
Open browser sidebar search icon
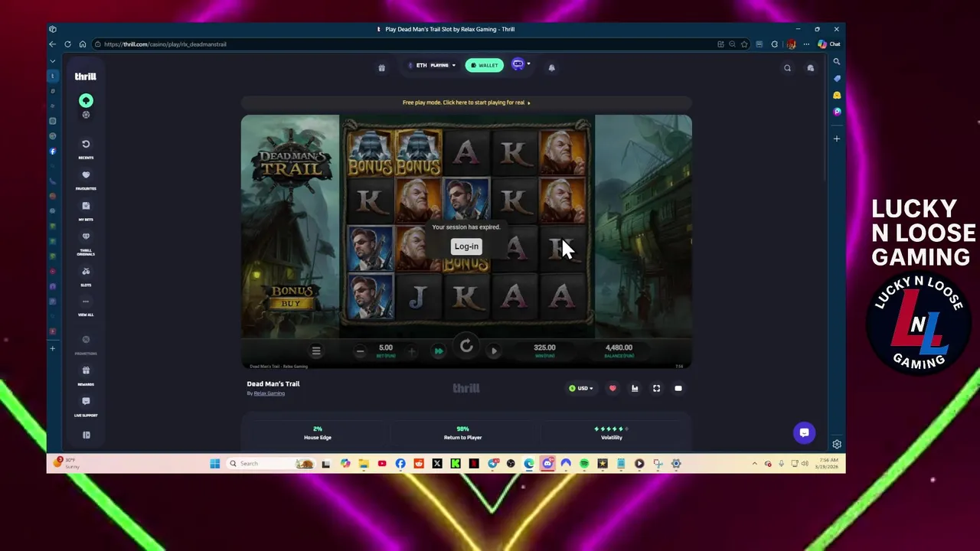837,61
